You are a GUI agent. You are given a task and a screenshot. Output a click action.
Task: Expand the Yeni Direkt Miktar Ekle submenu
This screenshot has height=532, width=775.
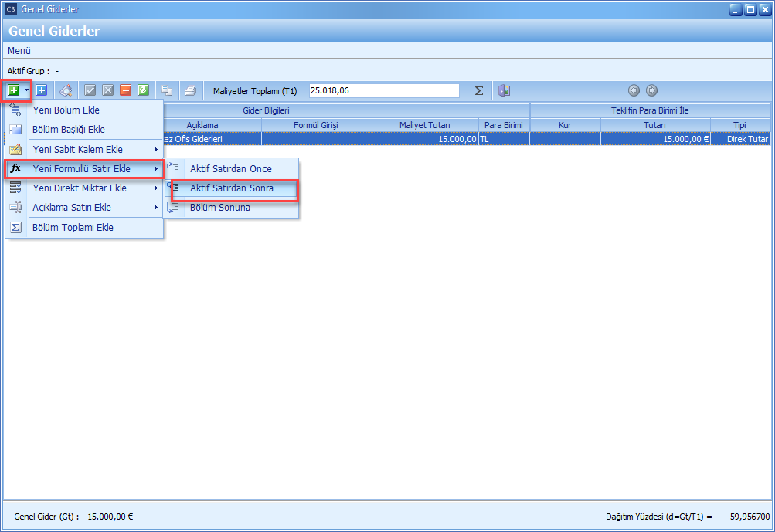coord(84,188)
